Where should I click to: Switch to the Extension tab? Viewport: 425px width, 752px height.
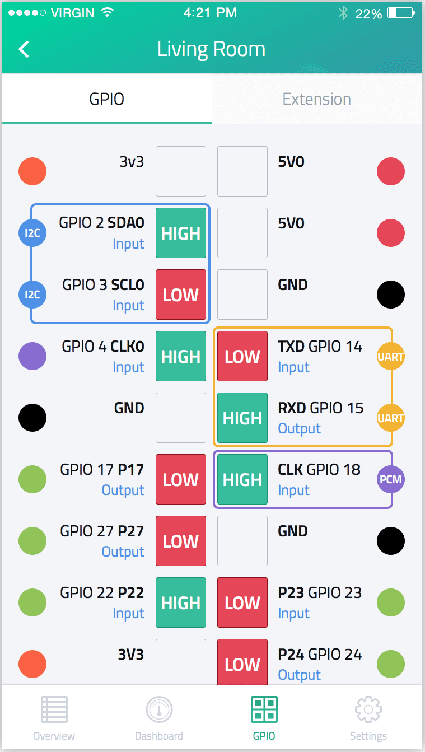click(317, 99)
